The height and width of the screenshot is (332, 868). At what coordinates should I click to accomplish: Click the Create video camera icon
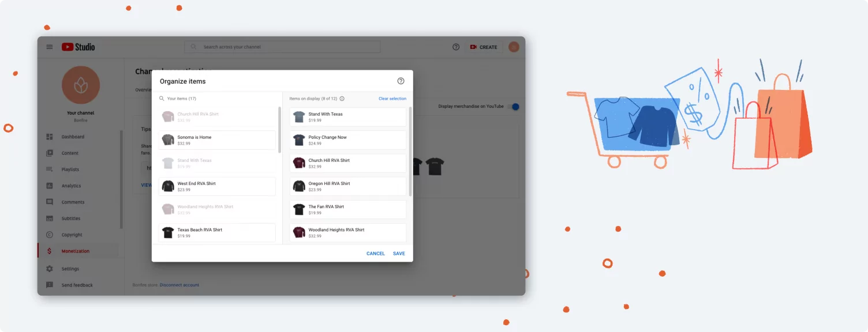point(473,47)
